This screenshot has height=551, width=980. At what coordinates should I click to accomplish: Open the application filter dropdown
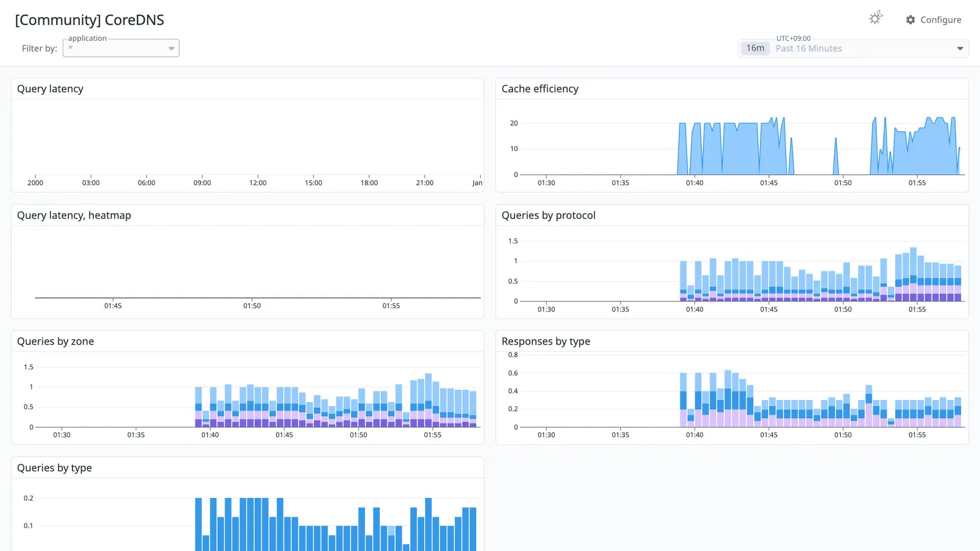121,48
